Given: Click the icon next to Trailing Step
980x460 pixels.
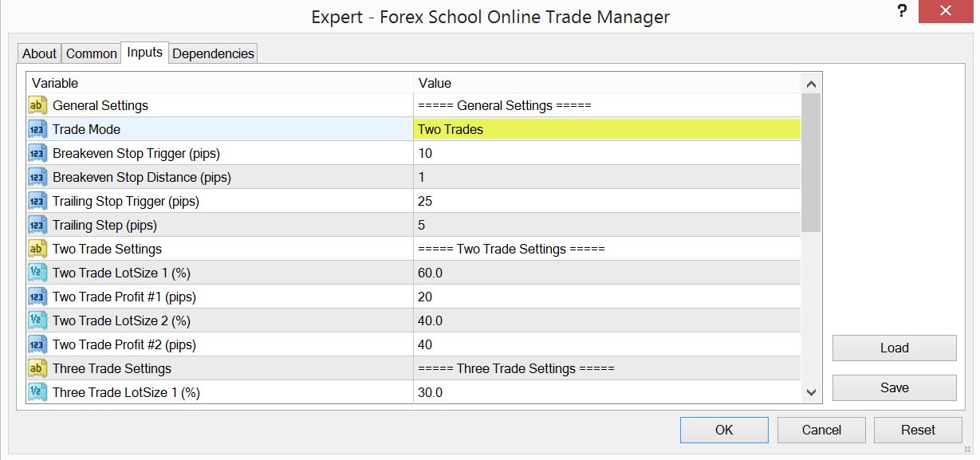Looking at the screenshot, I should click(x=37, y=225).
